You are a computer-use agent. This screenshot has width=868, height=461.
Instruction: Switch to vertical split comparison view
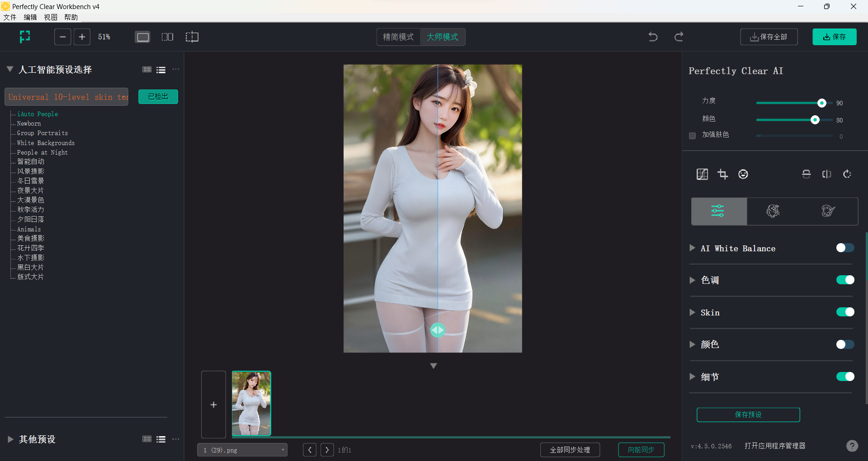point(826,174)
